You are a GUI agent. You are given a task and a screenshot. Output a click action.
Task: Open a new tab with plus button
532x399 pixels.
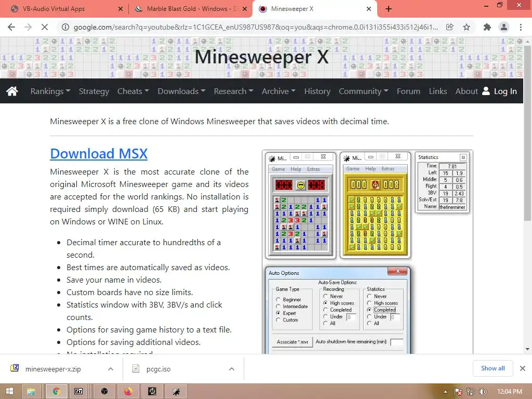coord(389,9)
